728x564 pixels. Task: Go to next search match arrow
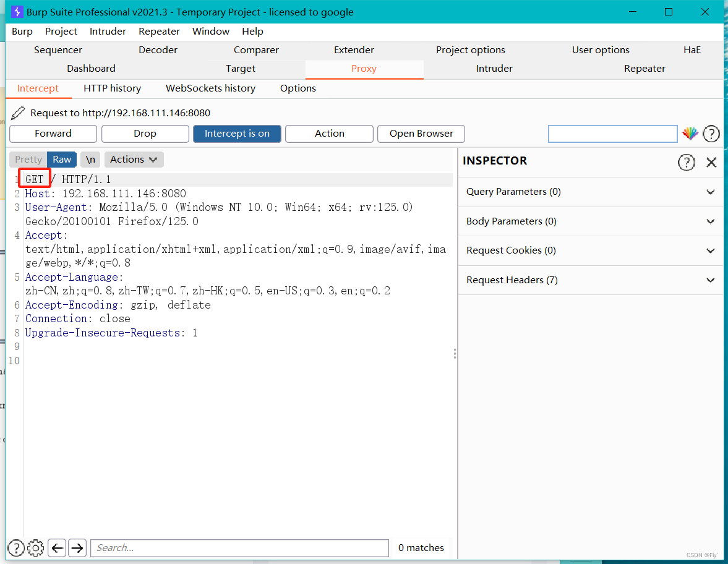(x=77, y=548)
